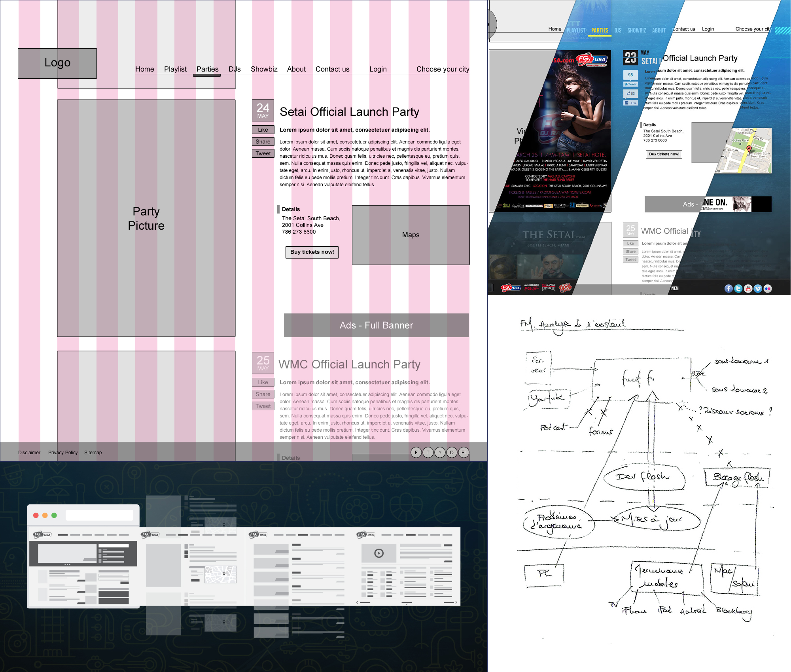The image size is (791, 672).
Task: Open the Facebook icon in blue design footer
Action: [x=729, y=289]
